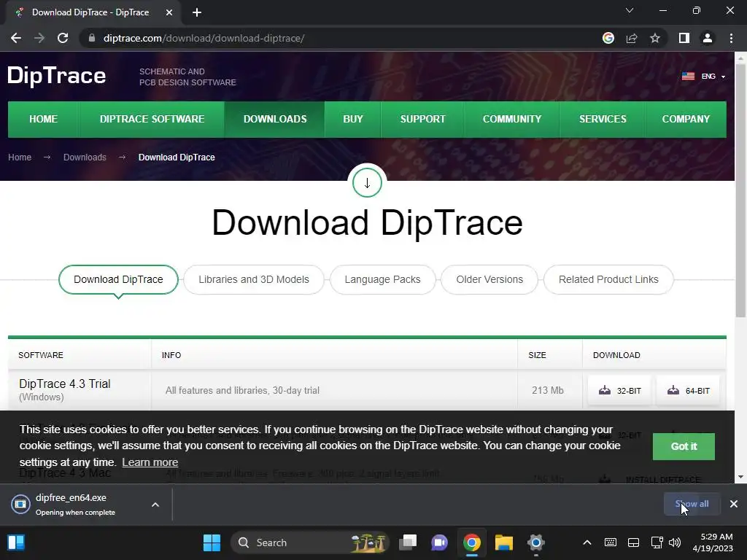Close the Download DipTrace tab

click(x=169, y=12)
